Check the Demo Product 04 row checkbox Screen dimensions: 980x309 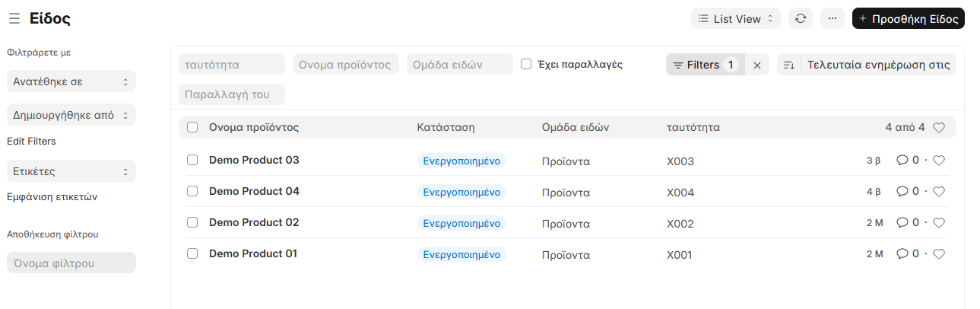coord(192,191)
